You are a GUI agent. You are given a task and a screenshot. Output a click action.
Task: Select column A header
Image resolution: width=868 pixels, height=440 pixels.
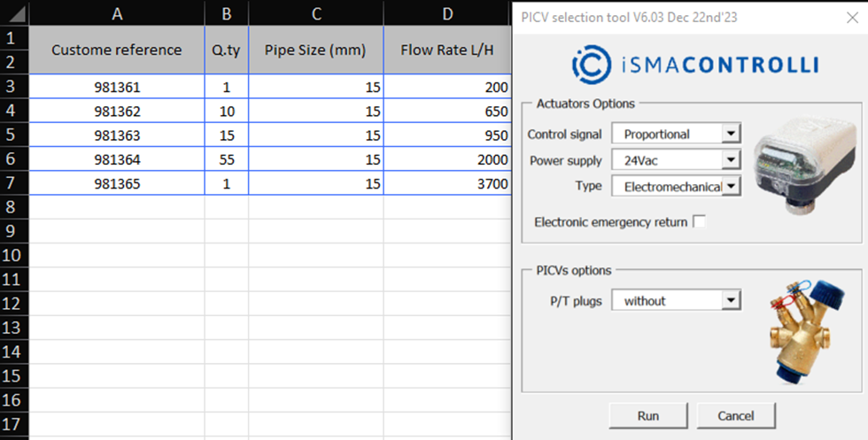[117, 13]
